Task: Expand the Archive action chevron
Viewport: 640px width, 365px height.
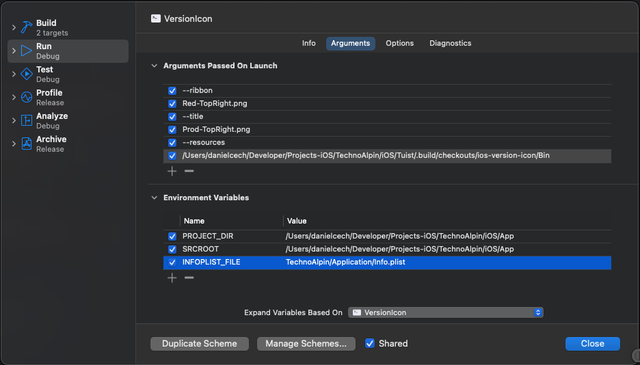Action: [x=13, y=144]
